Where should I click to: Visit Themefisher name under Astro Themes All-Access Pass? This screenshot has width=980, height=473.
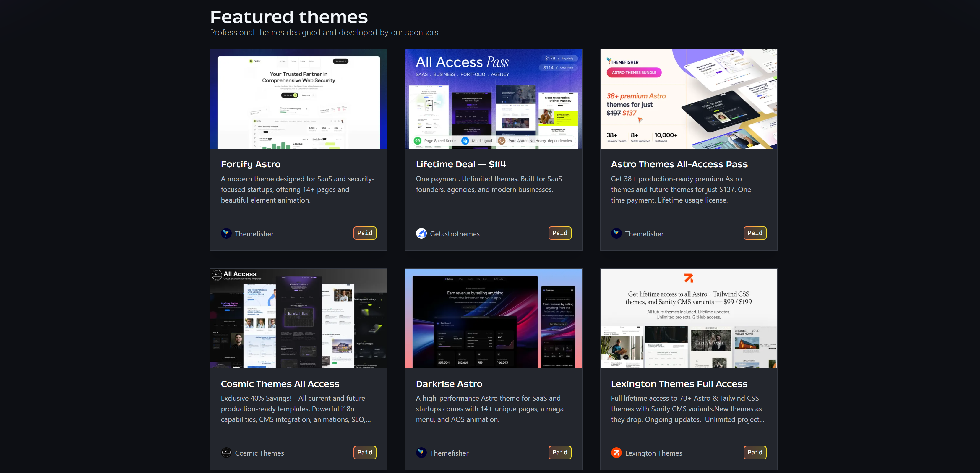coord(644,234)
